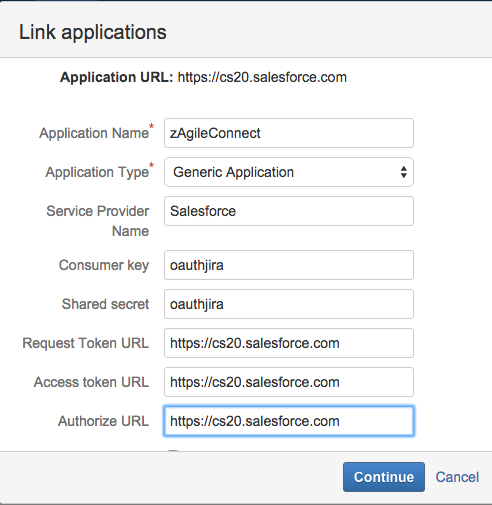Viewport: 492px width, 505px height.
Task: Click the Consumer key label
Action: [x=104, y=265]
